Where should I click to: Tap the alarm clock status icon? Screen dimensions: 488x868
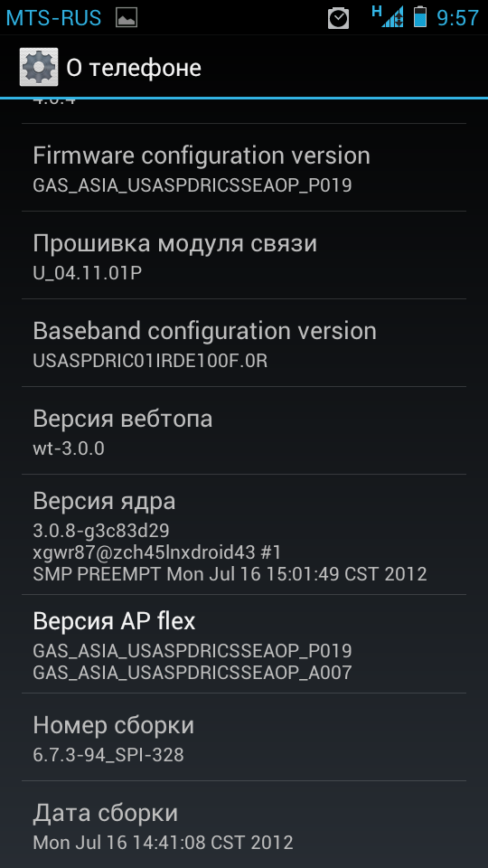(x=339, y=18)
